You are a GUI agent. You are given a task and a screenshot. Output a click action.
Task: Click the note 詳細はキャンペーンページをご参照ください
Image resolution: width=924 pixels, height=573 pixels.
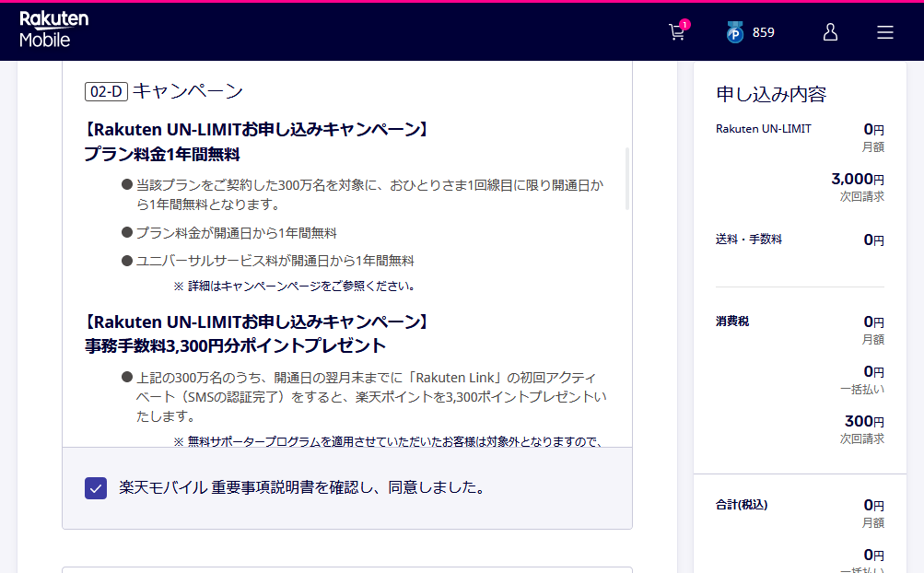click(295, 286)
